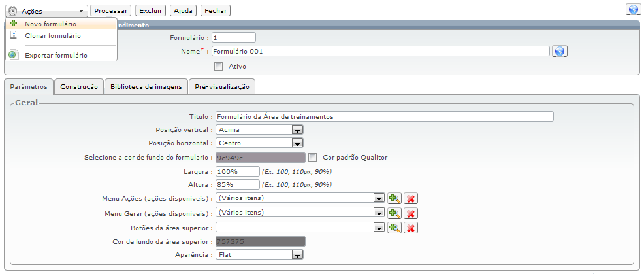Screen dimensions: 644x276
Task: Click the globe icon next to Nome field
Action: click(559, 52)
